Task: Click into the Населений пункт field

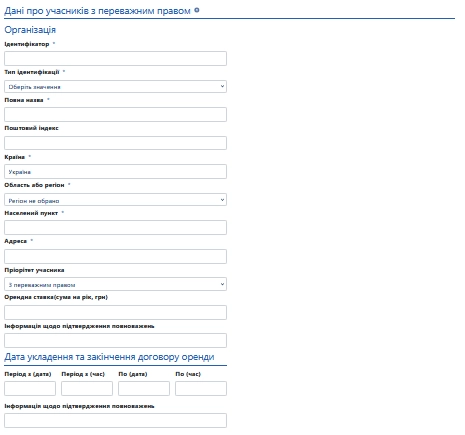Action: pos(115,227)
